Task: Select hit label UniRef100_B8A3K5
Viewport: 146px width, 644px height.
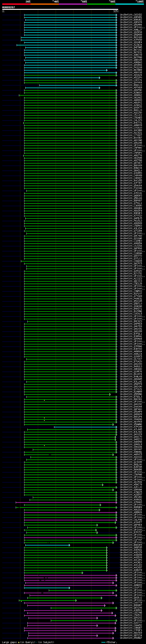Action: (x=131, y=545)
